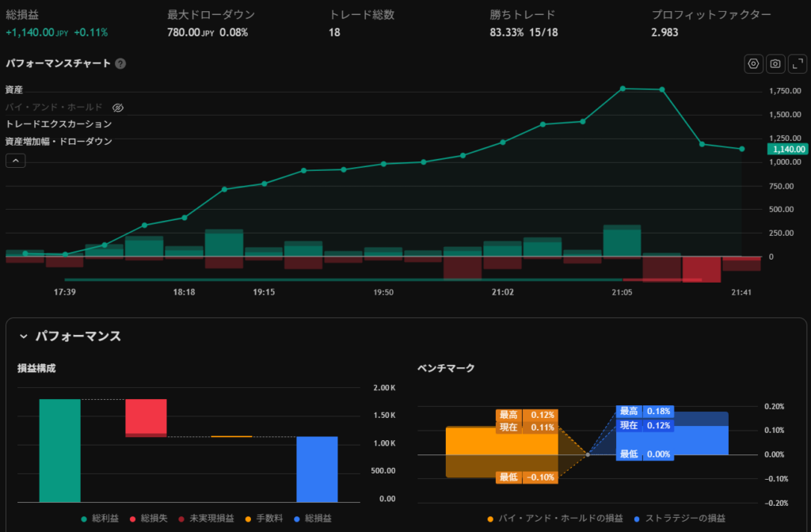Toggle バイ・アンド・ホールド visibility eye icon
The width and height of the screenshot is (811, 532).
point(118,107)
